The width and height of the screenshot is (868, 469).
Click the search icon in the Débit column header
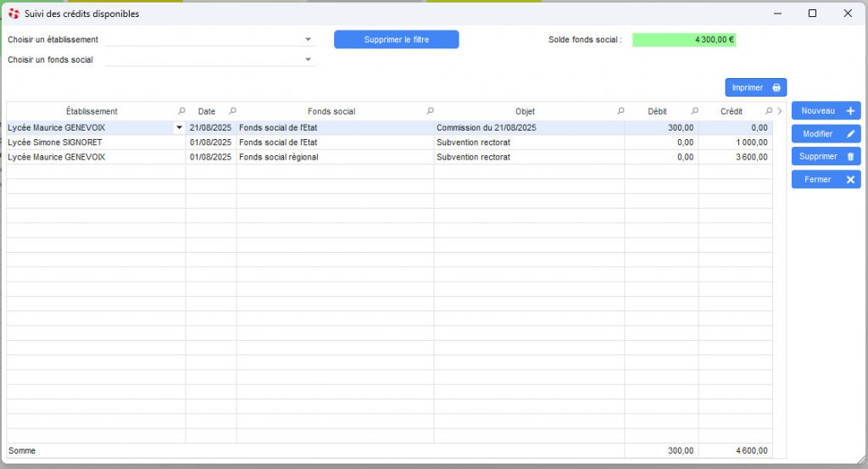pos(694,111)
